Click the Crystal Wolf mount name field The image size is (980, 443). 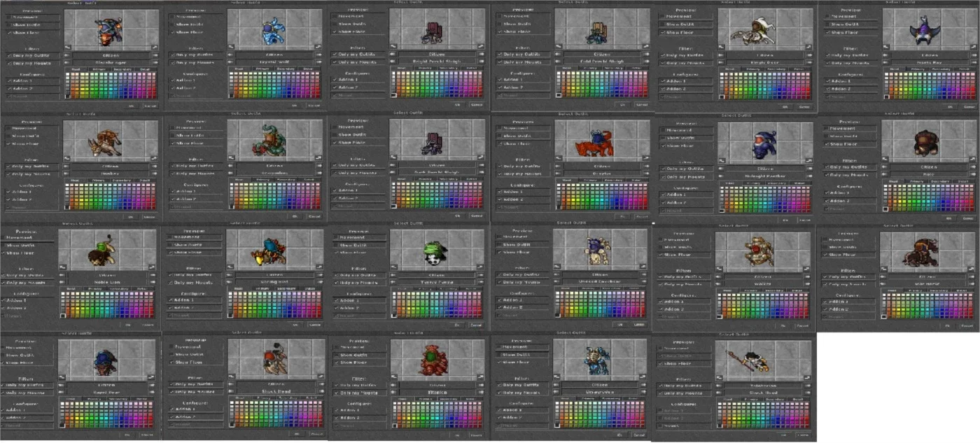point(274,62)
